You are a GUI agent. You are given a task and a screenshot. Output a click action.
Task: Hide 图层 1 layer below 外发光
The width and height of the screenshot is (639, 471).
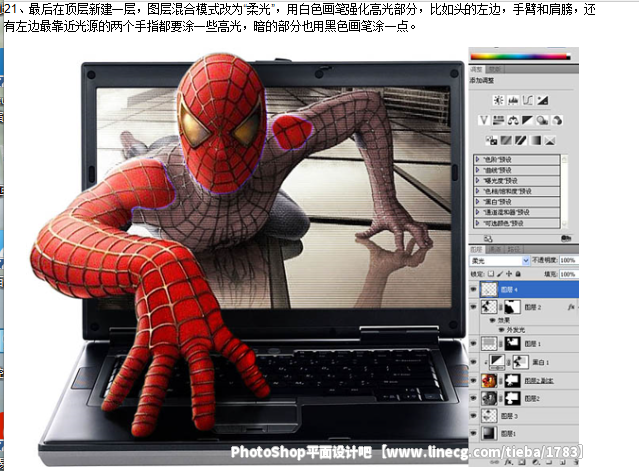click(x=473, y=343)
